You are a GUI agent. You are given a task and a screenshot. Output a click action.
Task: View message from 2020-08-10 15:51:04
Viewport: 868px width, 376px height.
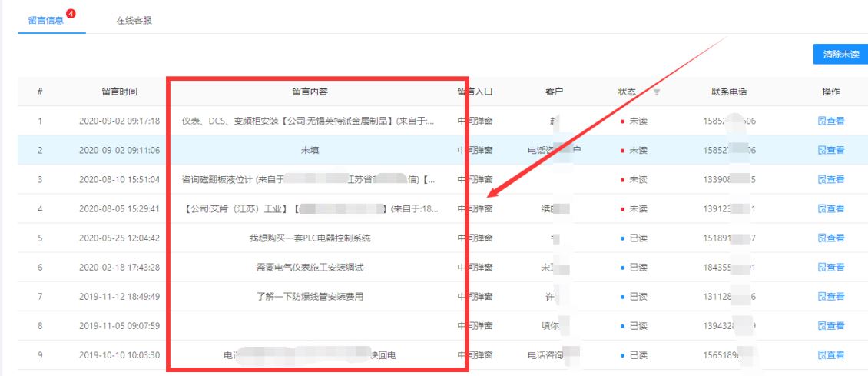click(x=831, y=179)
